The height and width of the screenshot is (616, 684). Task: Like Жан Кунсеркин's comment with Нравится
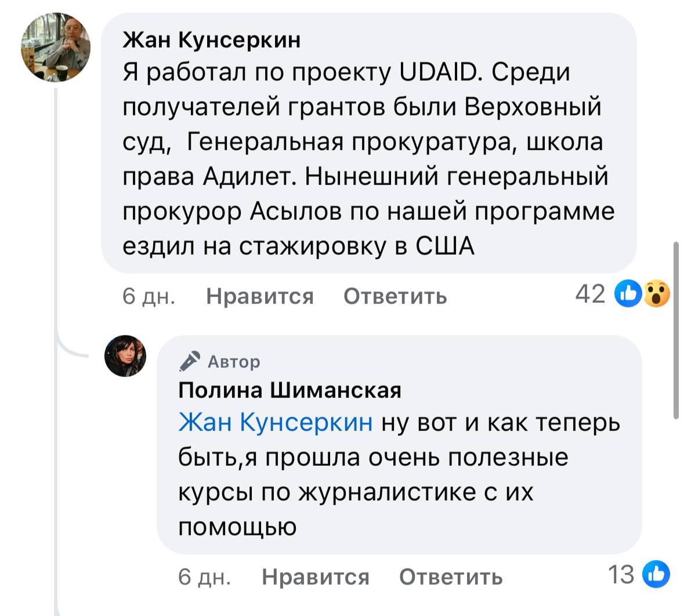(260, 296)
